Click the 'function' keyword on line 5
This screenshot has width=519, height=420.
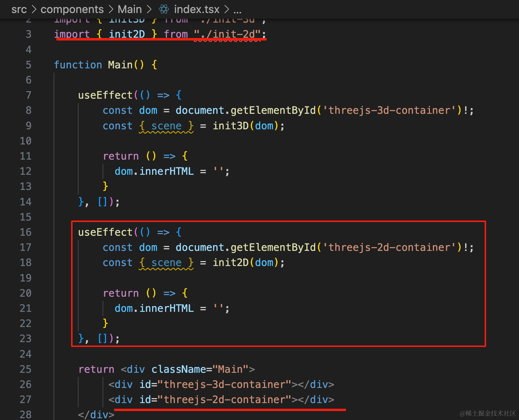[x=78, y=65]
